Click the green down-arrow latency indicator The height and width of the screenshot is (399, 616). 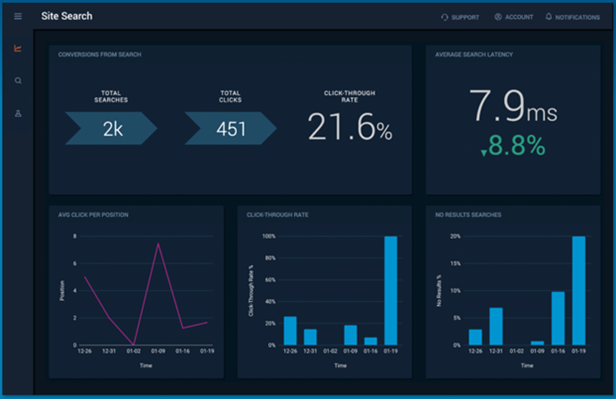pyautogui.click(x=484, y=153)
